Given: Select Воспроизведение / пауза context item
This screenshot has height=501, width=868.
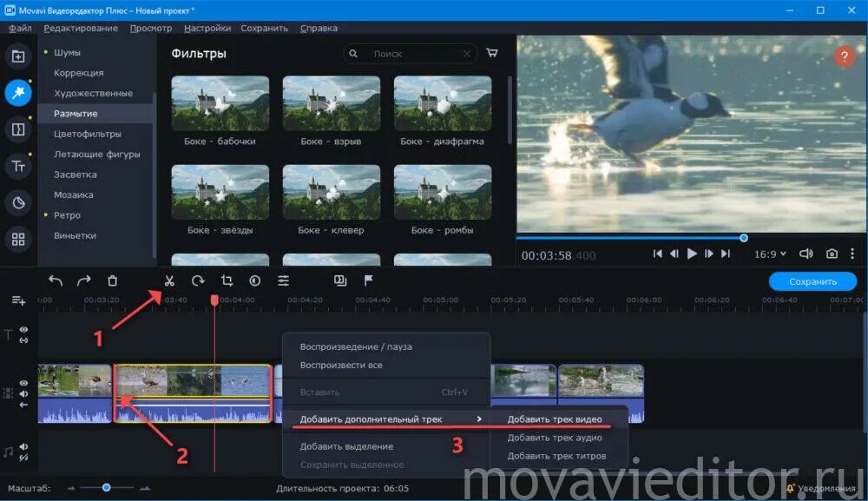Looking at the screenshot, I should coord(356,346).
